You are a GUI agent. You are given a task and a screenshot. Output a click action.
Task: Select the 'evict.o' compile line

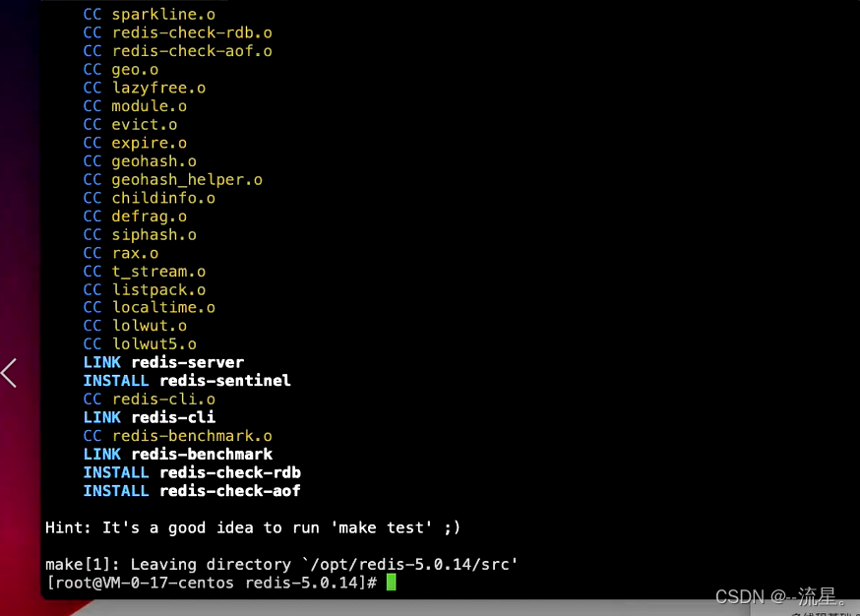tap(131, 125)
